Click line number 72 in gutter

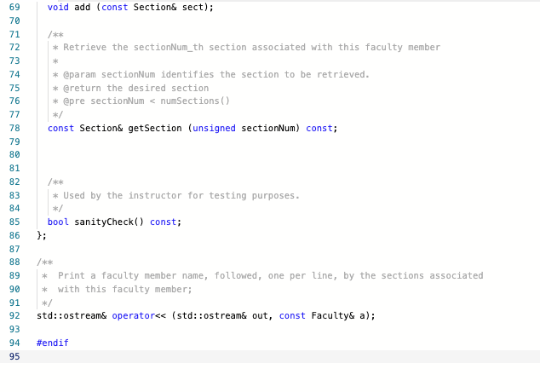(x=14, y=47)
